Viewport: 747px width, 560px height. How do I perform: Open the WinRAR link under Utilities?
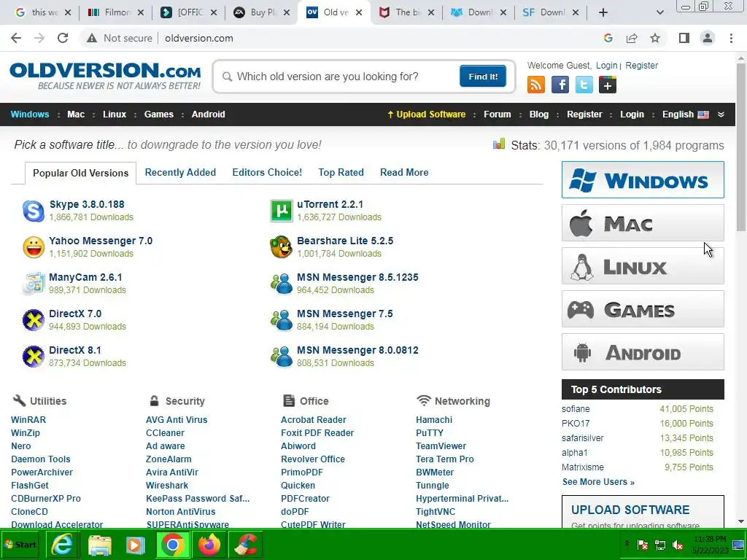pos(28,419)
